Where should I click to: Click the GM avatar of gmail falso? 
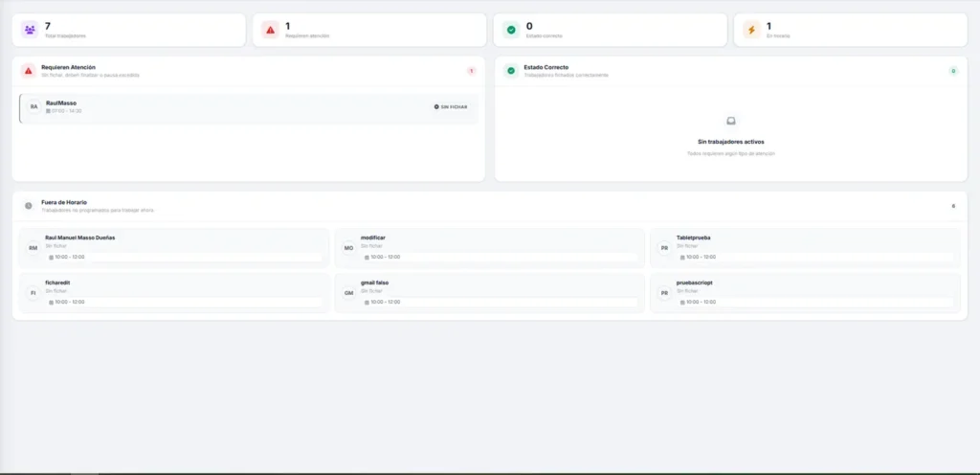point(348,292)
